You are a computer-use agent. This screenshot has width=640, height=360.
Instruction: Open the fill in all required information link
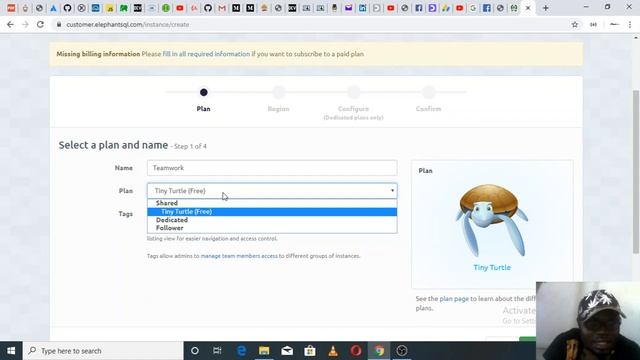pyautogui.click(x=206, y=54)
